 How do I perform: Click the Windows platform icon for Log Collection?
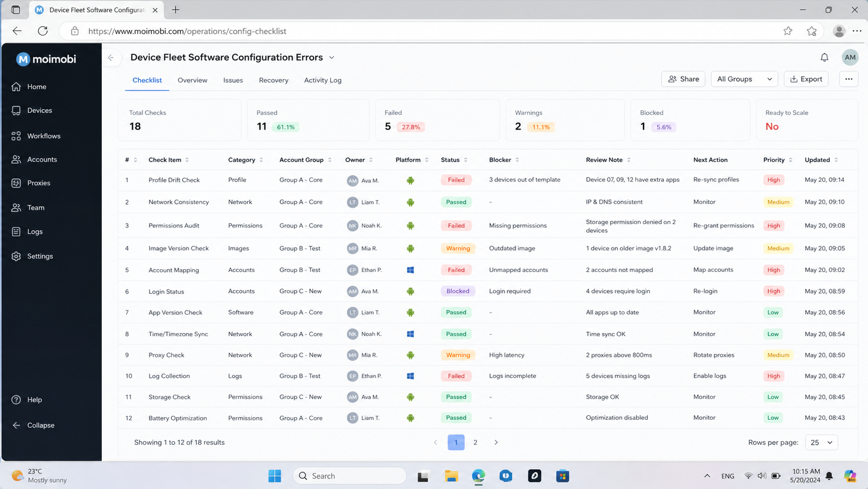[411, 376]
